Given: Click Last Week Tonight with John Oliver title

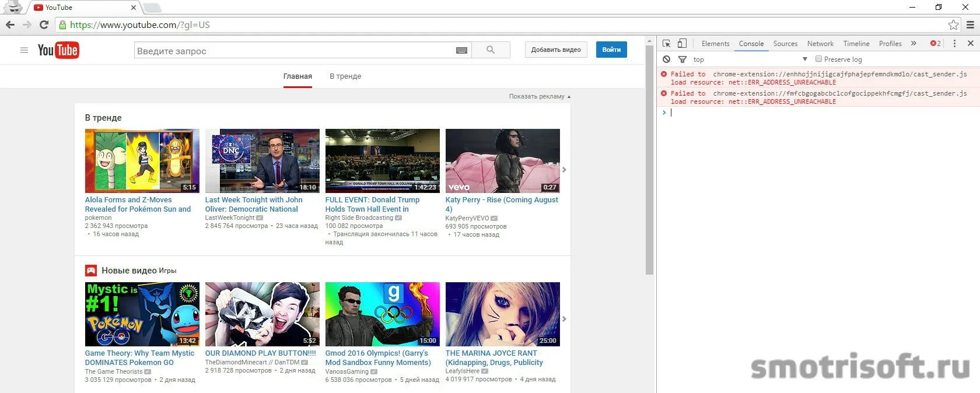Looking at the screenshot, I should tap(254, 204).
